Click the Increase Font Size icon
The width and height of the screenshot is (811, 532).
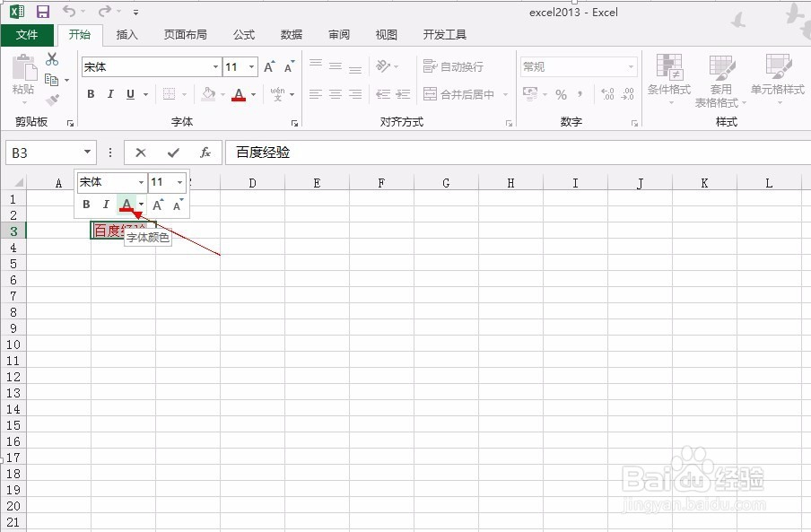(267, 64)
